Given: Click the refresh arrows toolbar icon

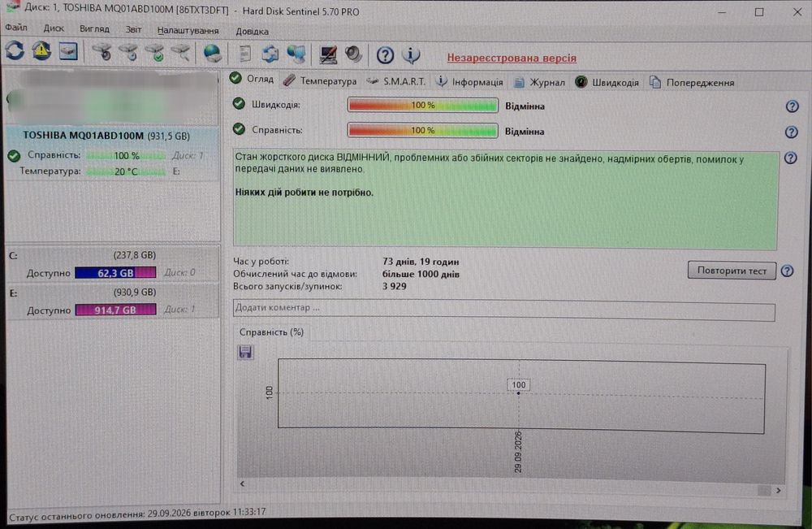Looking at the screenshot, I should coord(15,50).
